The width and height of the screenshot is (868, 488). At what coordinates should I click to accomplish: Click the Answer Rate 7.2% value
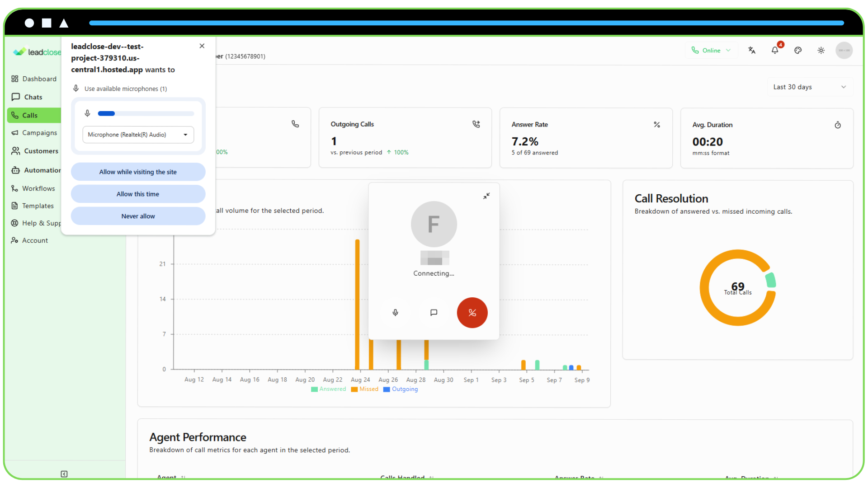[x=525, y=142]
